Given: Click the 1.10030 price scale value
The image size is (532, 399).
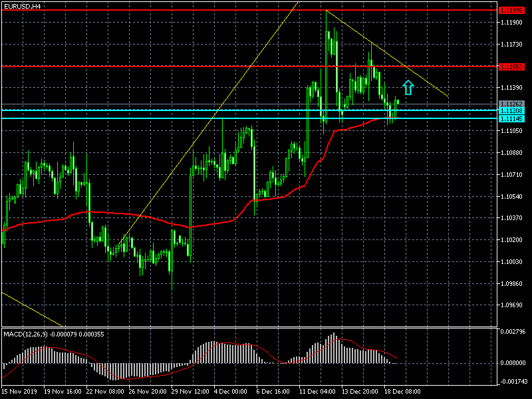Looking at the screenshot, I should pos(511,262).
